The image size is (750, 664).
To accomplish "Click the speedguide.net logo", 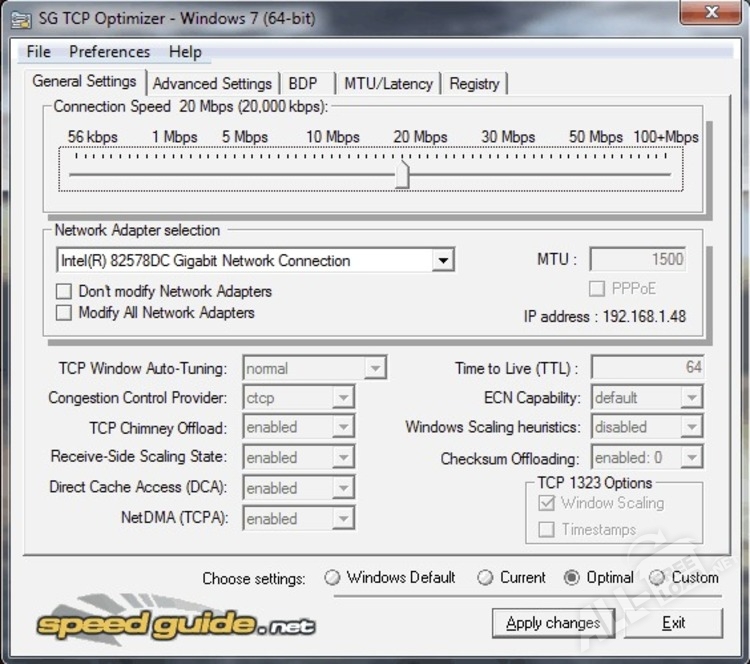I will pyautogui.click(x=176, y=625).
